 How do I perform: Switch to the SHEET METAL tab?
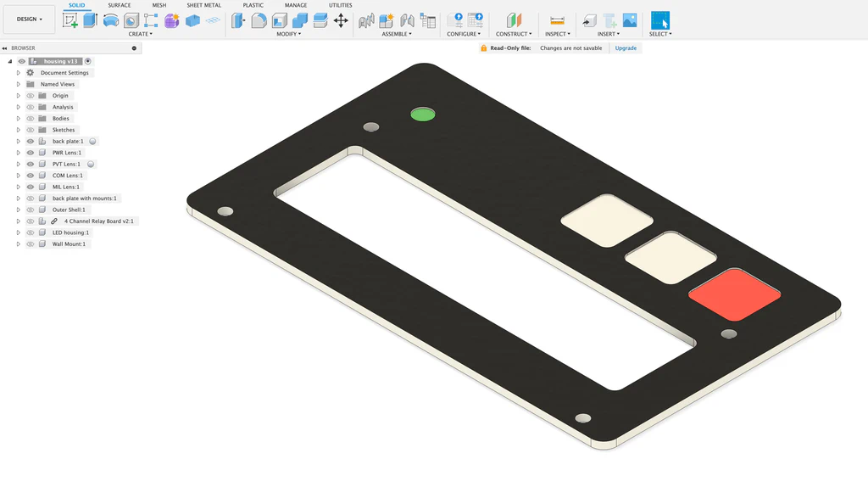(205, 5)
